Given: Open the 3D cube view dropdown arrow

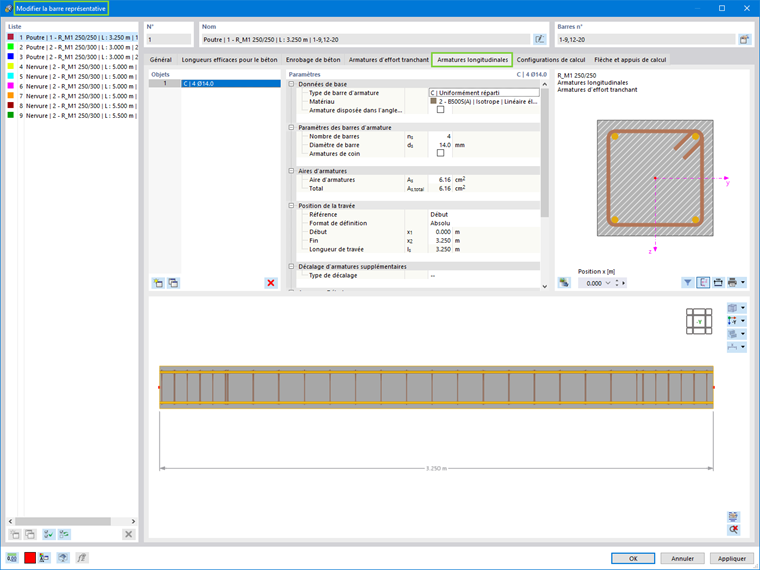Looking at the screenshot, I should (743, 308).
